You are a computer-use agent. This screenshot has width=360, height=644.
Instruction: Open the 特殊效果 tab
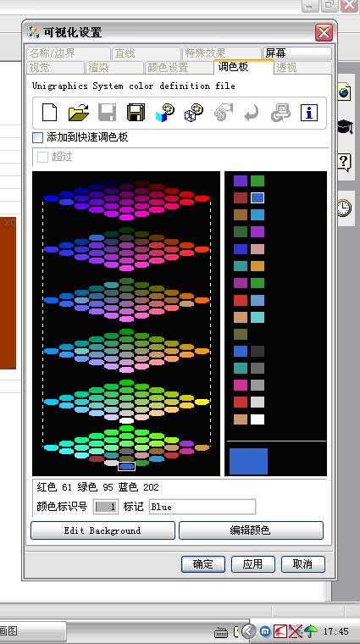(221, 53)
